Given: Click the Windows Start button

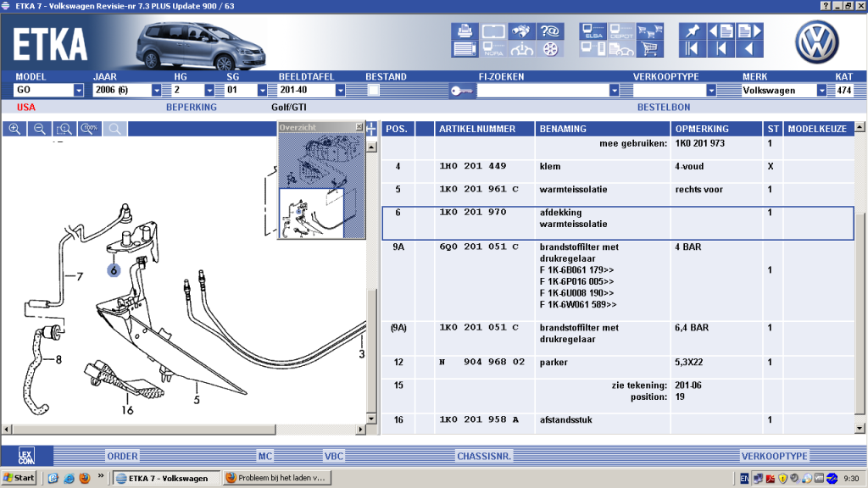Looking at the screenshot, I should click(19, 478).
